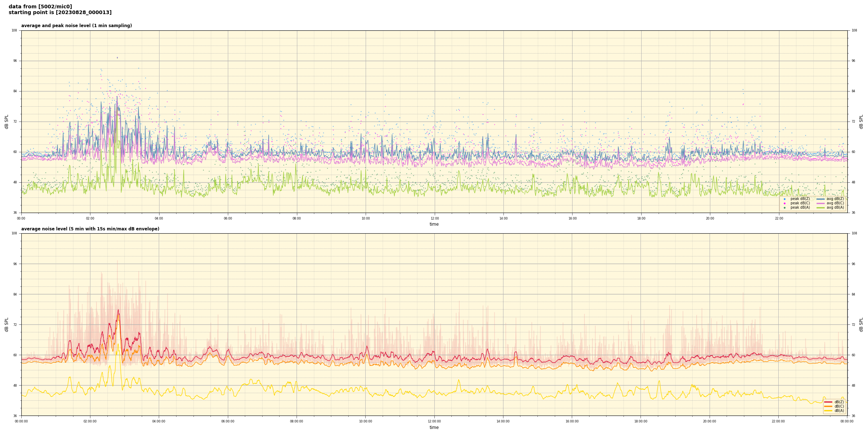This screenshot has width=868, height=434.
Task: Select the avg dB(A) green line legend entry
Action: pyautogui.click(x=821, y=208)
